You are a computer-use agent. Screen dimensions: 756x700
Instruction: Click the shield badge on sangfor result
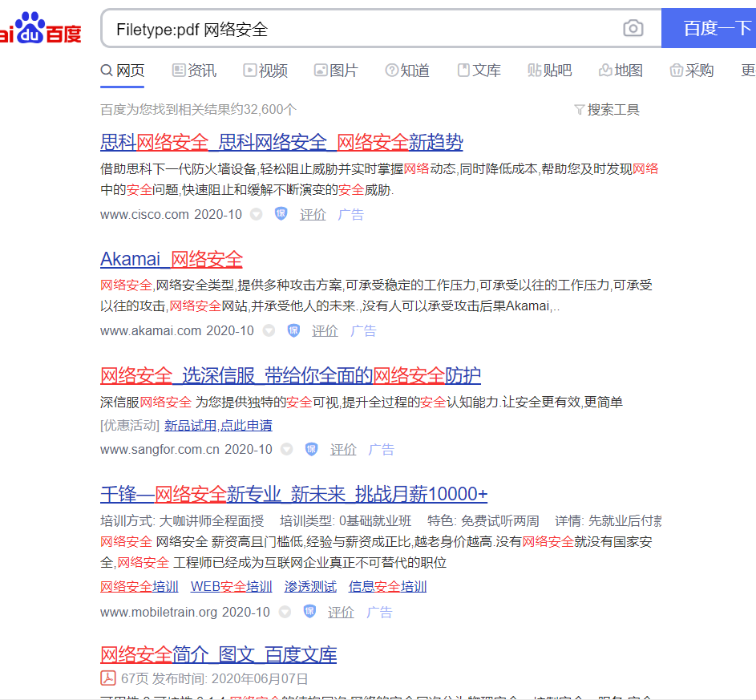point(312,449)
